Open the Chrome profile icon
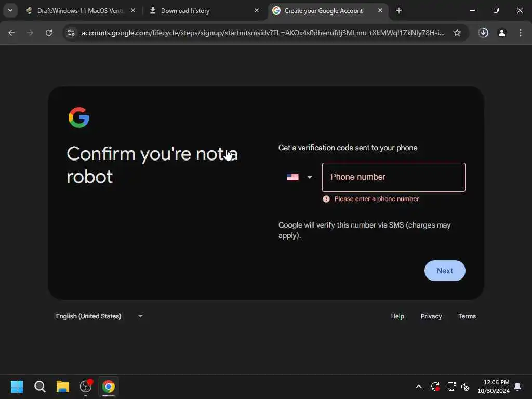Screen dimensions: 532x399 point(502,33)
